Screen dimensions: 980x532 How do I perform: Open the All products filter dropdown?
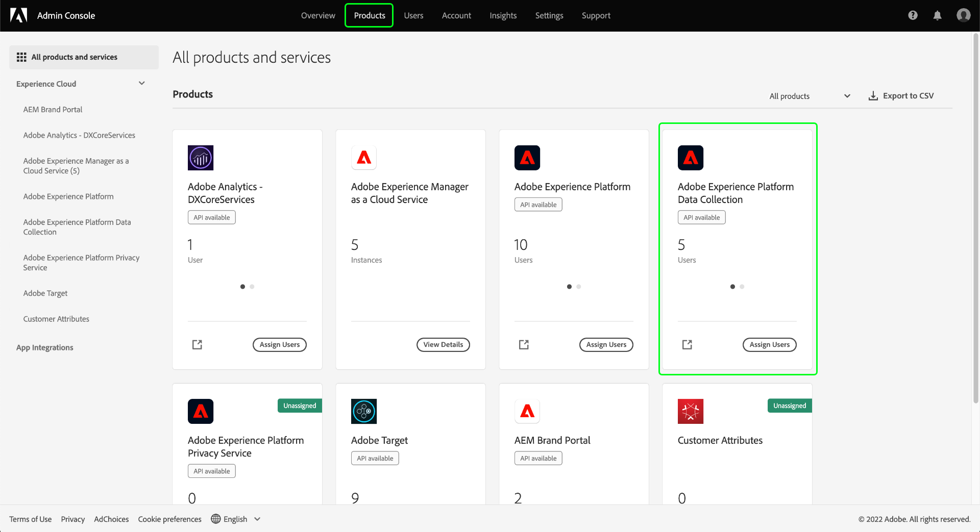tap(810, 96)
